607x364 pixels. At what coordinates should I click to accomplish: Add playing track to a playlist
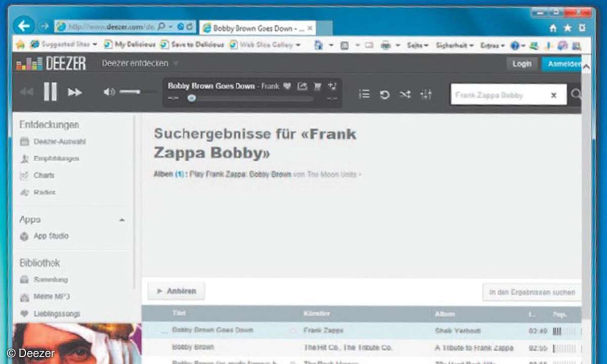332,86
